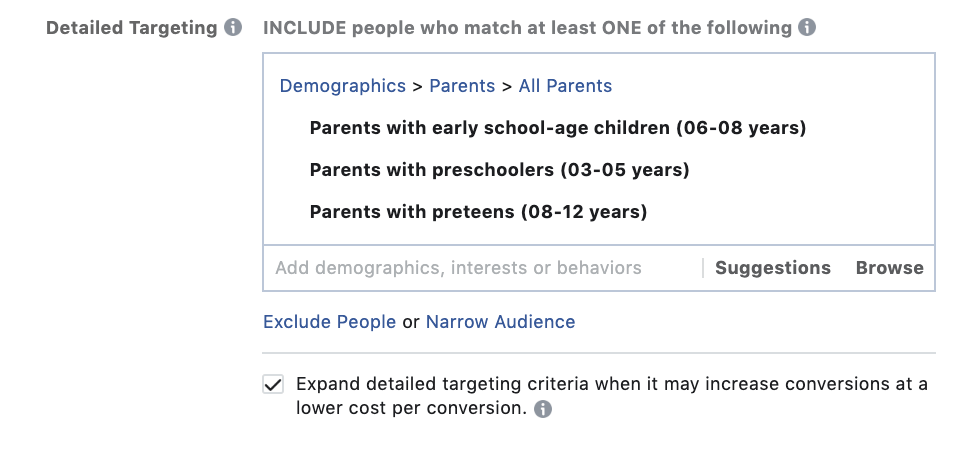This screenshot has height=456, width=964.
Task: Click info icon beside Detailed Targeting label
Action: [x=233, y=28]
